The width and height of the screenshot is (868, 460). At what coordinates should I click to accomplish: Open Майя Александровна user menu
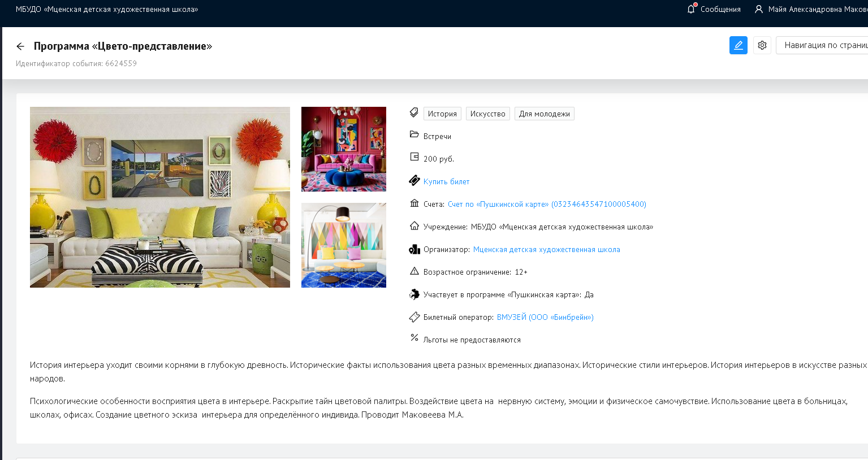[817, 9]
